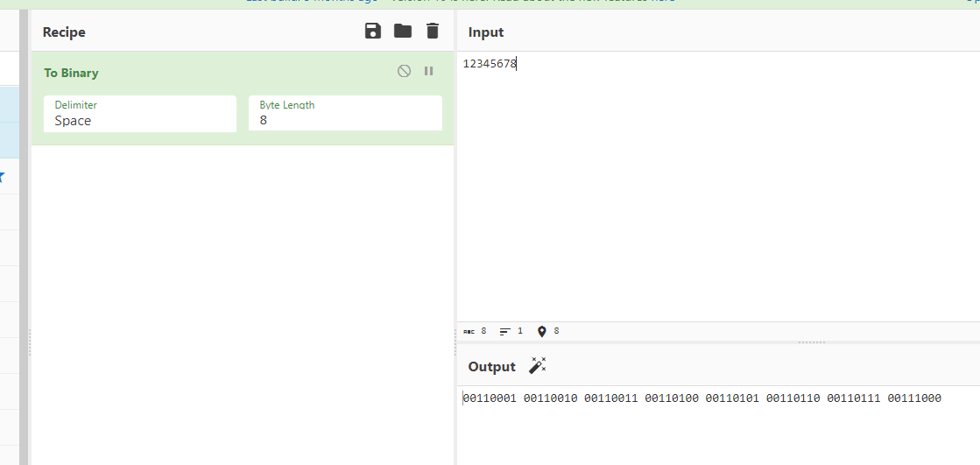
Task: Click the Recipe panel heading
Action: coord(64,32)
